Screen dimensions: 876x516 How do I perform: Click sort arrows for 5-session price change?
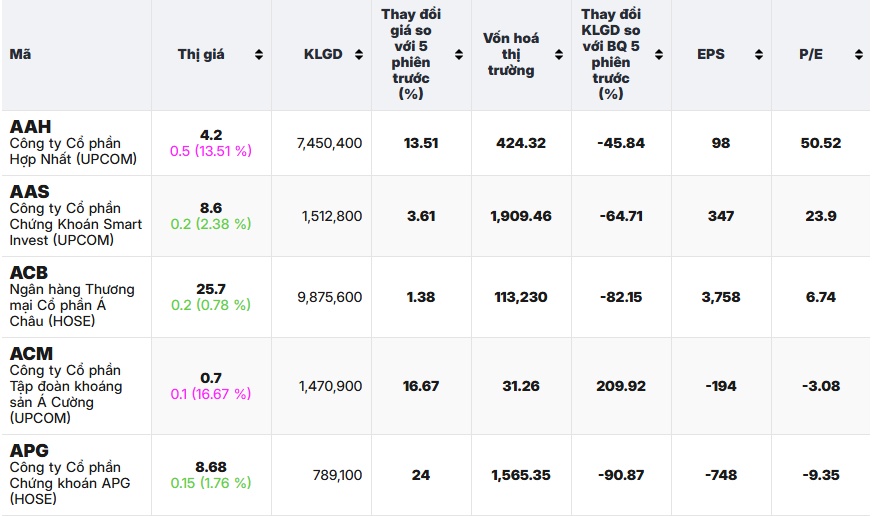pos(459,54)
